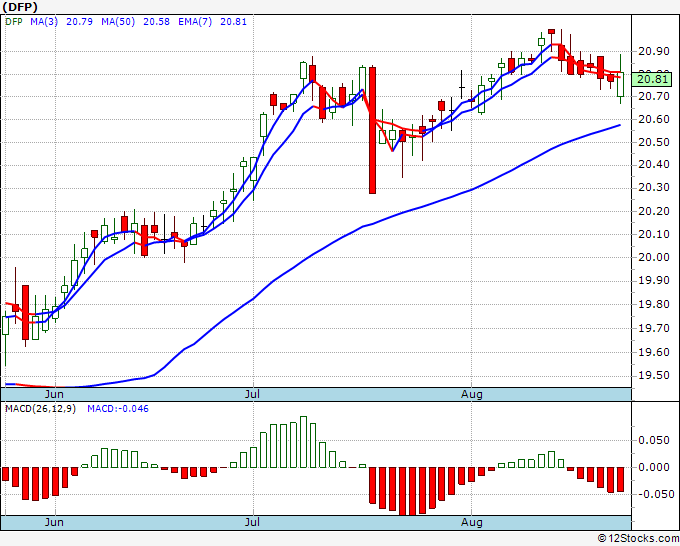Select the EMA(7) indicator label
This screenshot has width=680, height=546.
[x=195, y=21]
